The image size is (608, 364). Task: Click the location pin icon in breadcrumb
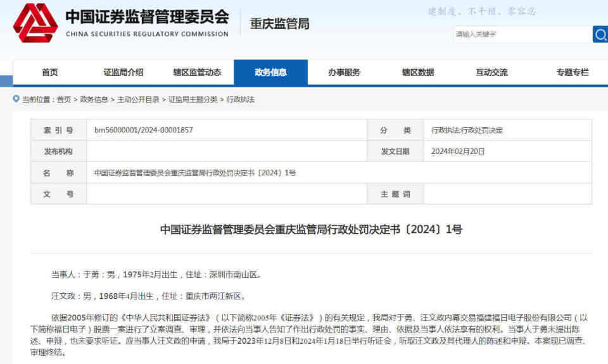[x=16, y=99]
